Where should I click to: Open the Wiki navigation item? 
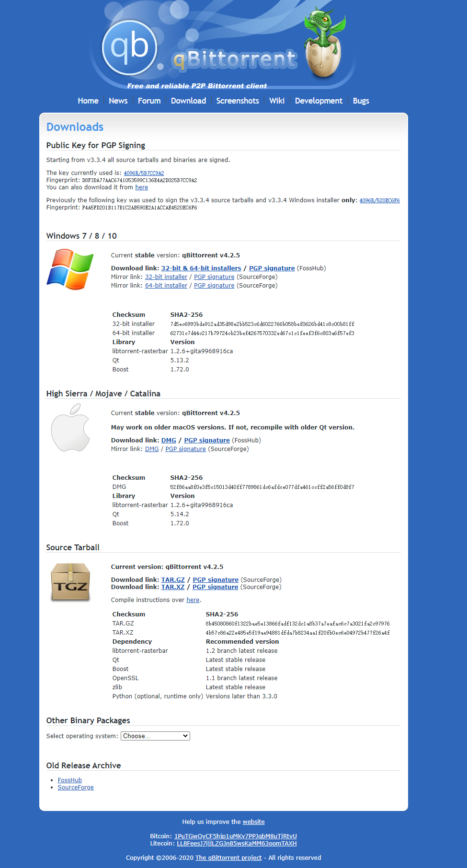[x=277, y=101]
